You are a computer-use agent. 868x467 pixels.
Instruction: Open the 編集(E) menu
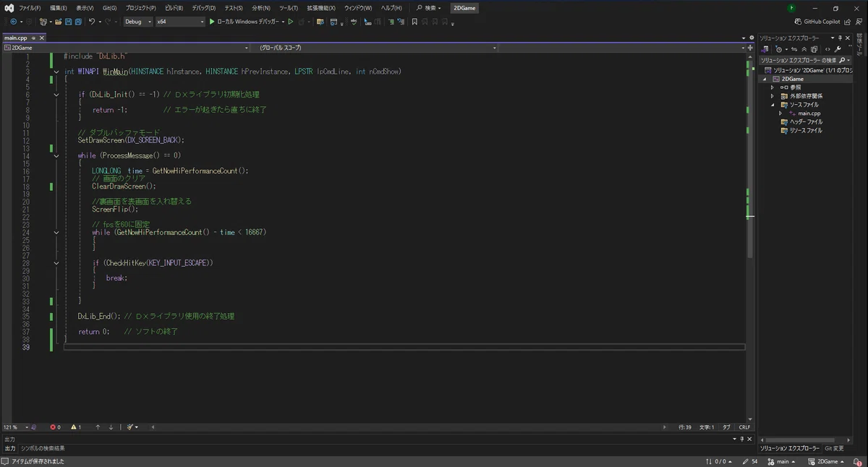(x=59, y=8)
